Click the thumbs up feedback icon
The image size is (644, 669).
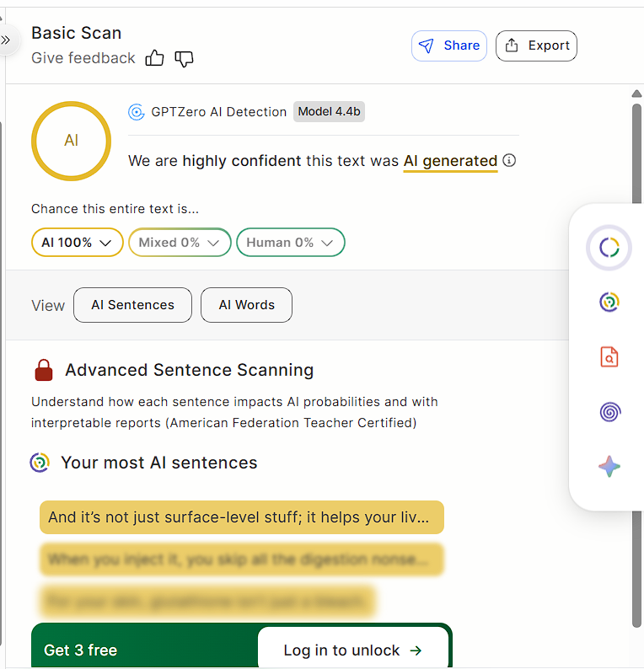coord(154,58)
